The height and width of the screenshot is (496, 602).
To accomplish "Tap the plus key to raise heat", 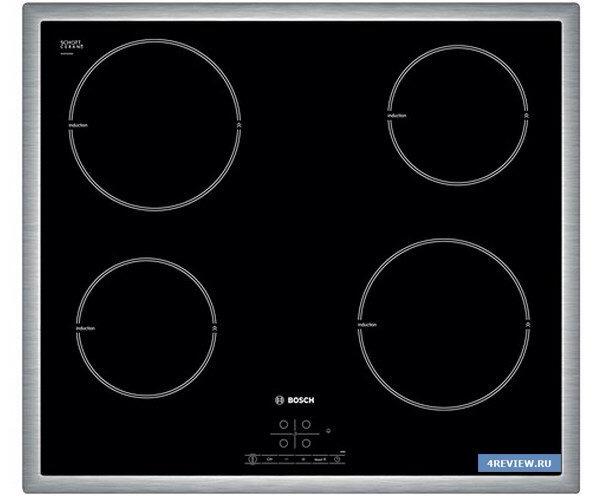I will pos(303,458).
